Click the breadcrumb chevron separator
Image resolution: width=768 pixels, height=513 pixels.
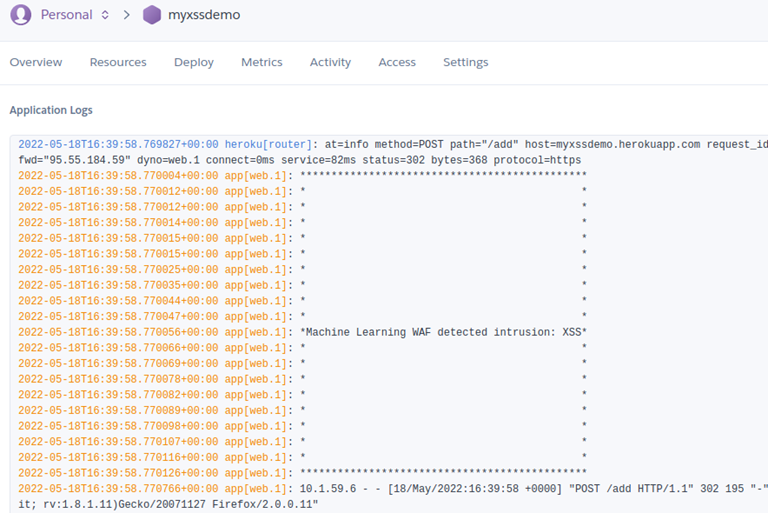(127, 15)
